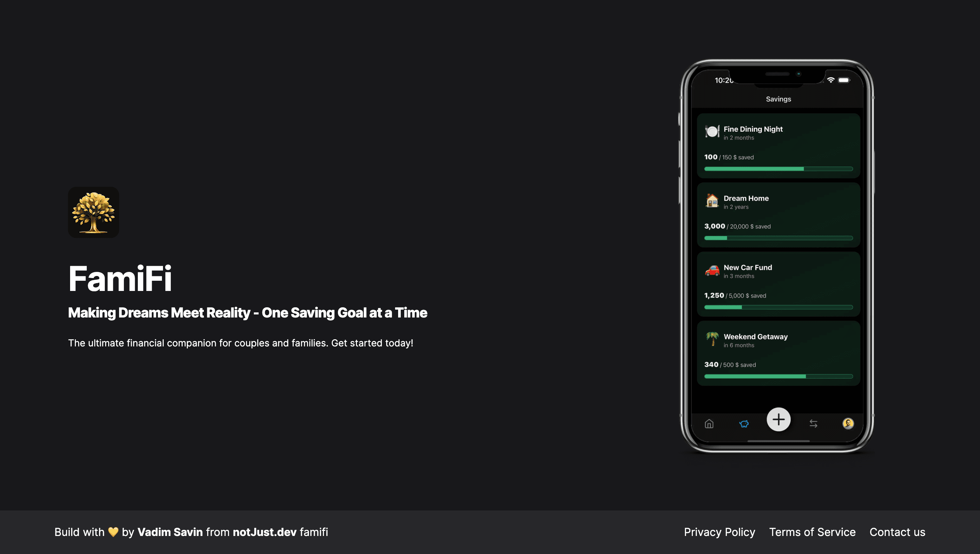Click the transaction history icon
Viewport: 980px width, 554px height.
pos(814,423)
